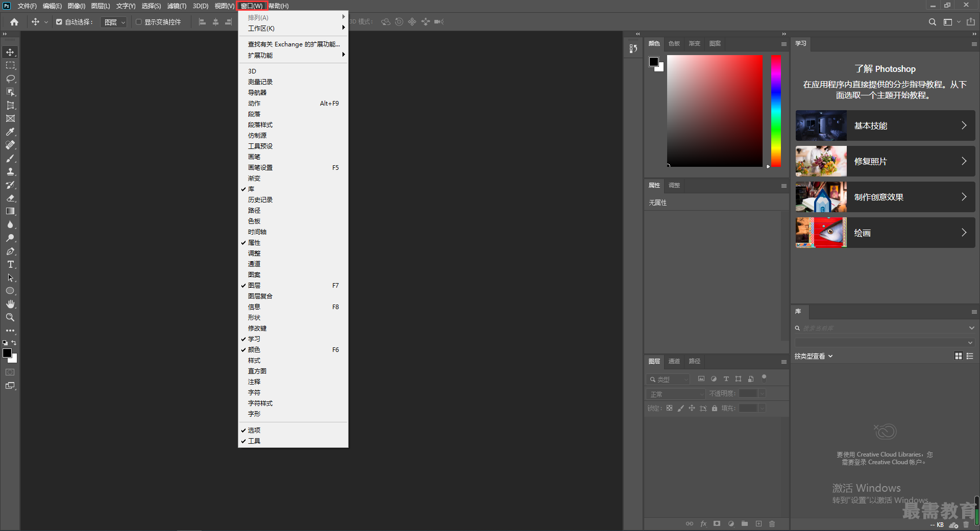Toggle the Auto-Select (自动选择) checkbox
980x531 pixels.
coord(59,22)
